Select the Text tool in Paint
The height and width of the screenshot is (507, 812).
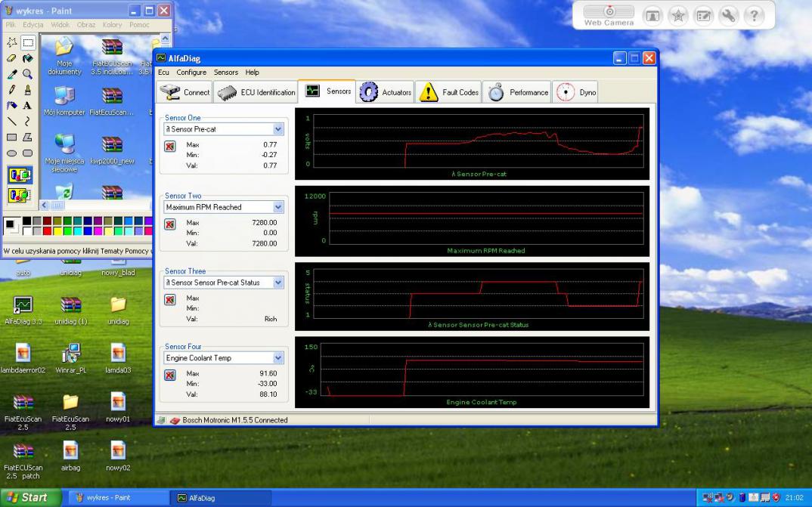coord(28,106)
